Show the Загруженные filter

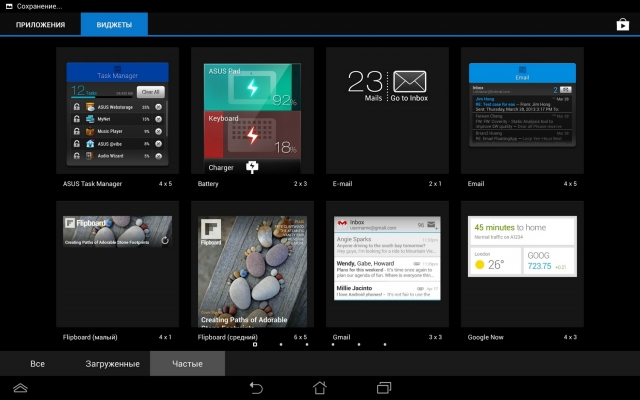click(x=112, y=363)
